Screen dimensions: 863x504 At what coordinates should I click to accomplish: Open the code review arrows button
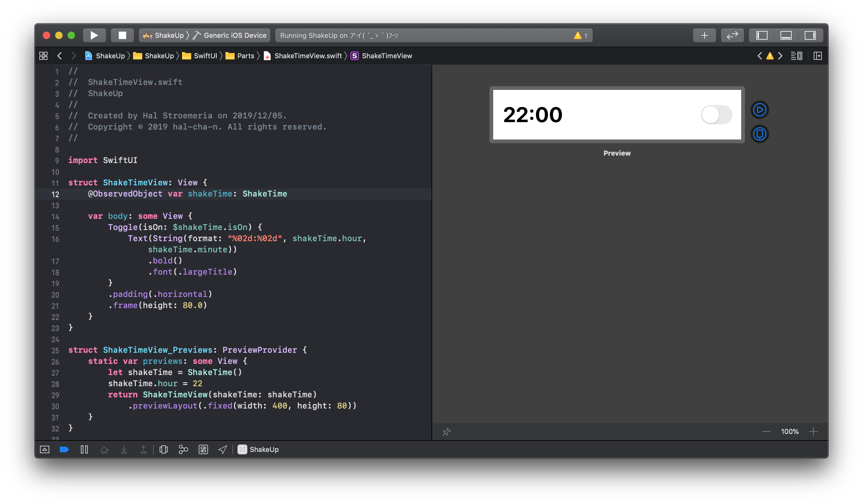732,35
